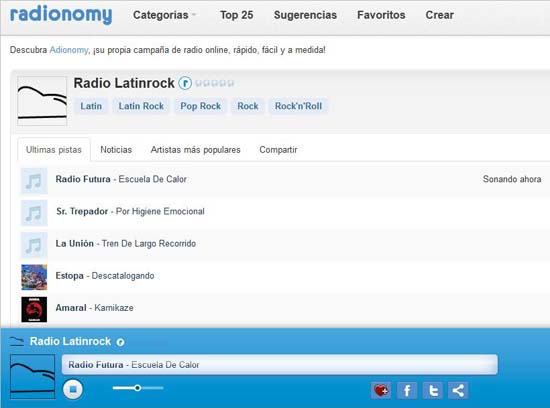Share on Facebook from the player

[x=407, y=390]
